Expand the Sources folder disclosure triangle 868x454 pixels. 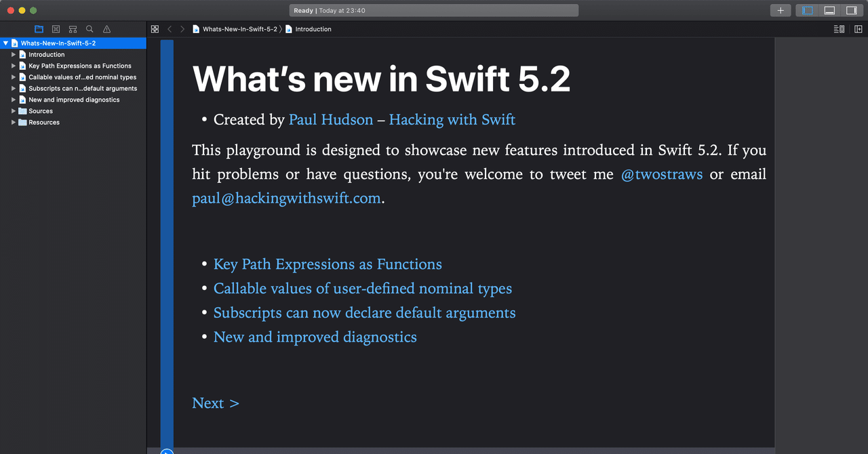(12, 110)
